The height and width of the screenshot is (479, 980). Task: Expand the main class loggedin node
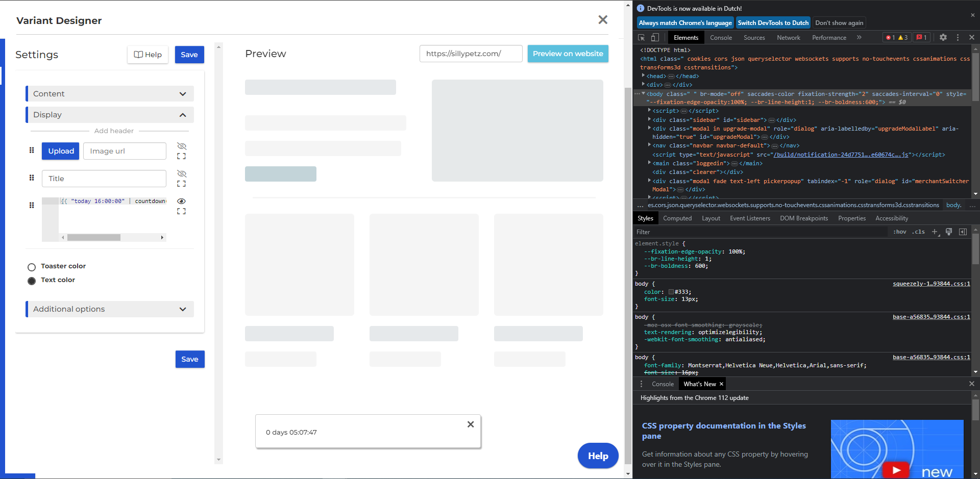[x=649, y=163]
